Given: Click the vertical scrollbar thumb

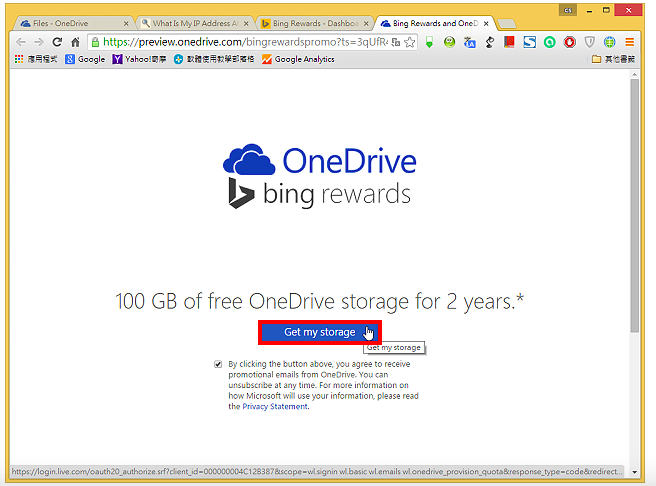Looking at the screenshot, I should pyautogui.click(x=635, y=205).
